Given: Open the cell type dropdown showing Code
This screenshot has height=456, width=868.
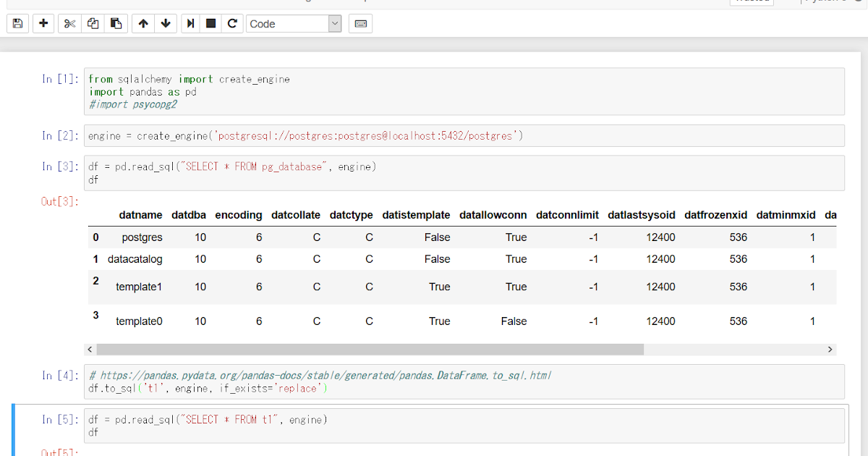Looking at the screenshot, I should pyautogui.click(x=293, y=23).
